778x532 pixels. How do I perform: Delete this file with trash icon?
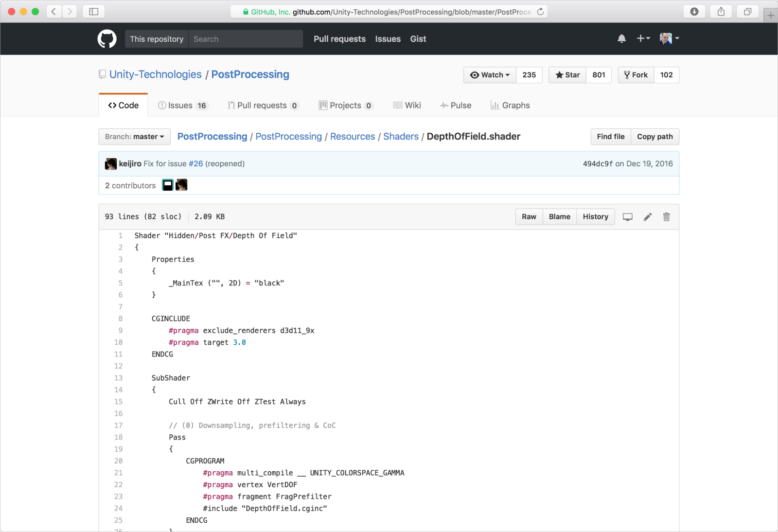pyautogui.click(x=667, y=217)
